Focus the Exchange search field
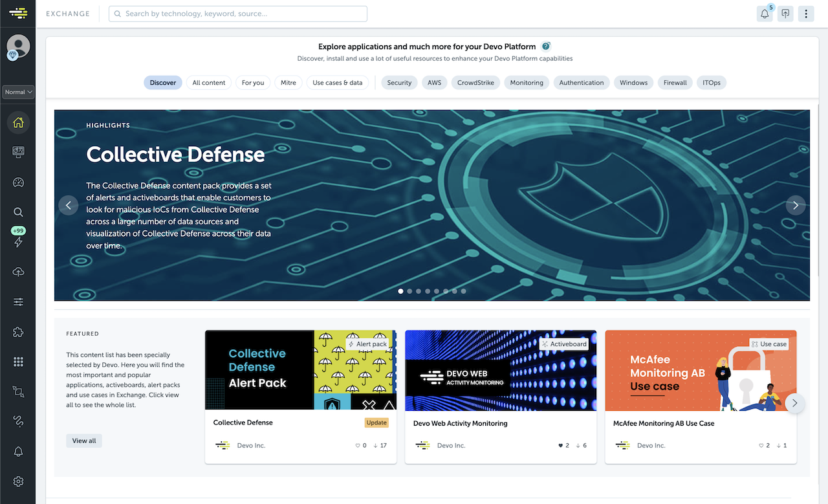Image resolution: width=828 pixels, height=504 pixels. click(238, 14)
